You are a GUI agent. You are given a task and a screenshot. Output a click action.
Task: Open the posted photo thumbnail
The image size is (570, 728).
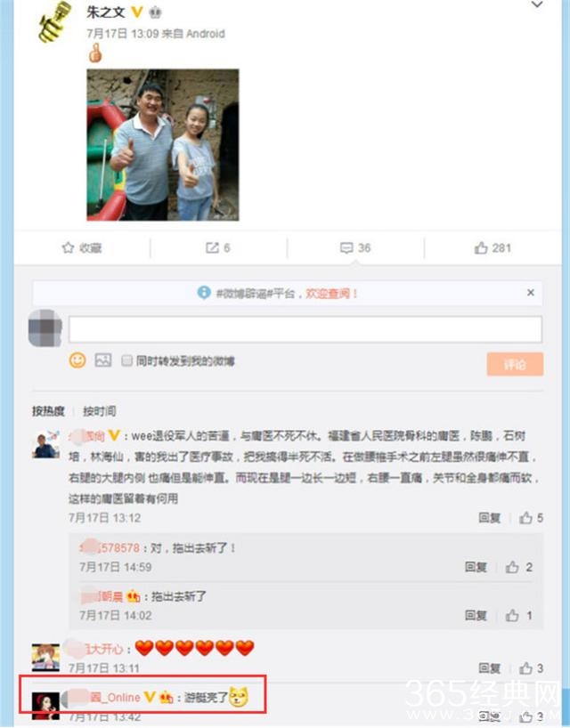(x=163, y=145)
